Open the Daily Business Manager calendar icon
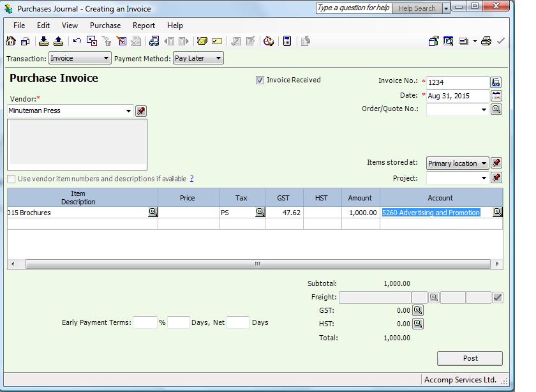536x392 pixels. click(x=26, y=41)
